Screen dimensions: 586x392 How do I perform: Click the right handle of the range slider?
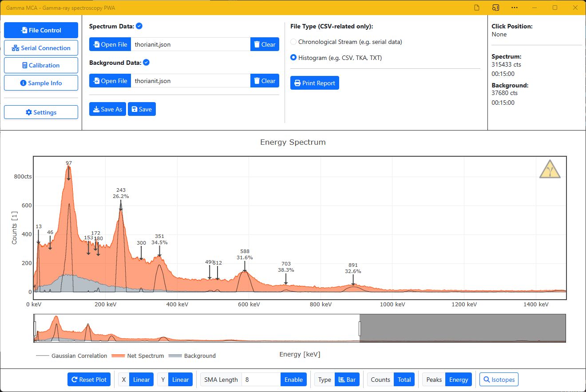coord(360,329)
